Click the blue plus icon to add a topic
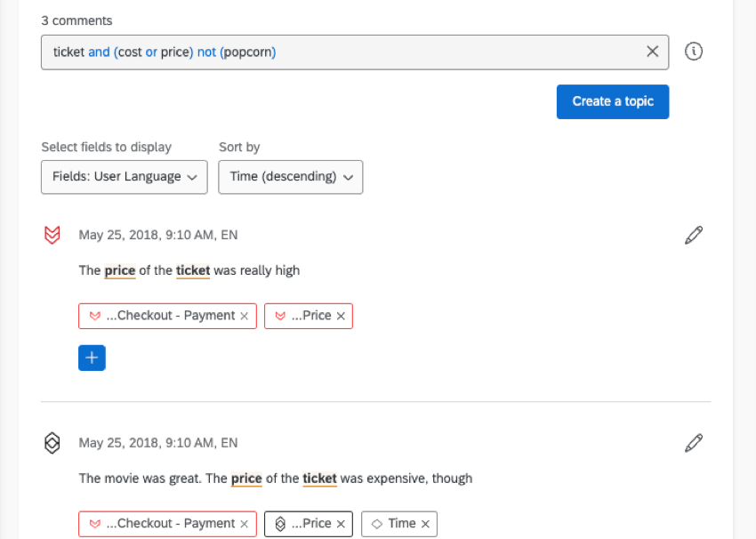The width and height of the screenshot is (756, 539). click(92, 358)
